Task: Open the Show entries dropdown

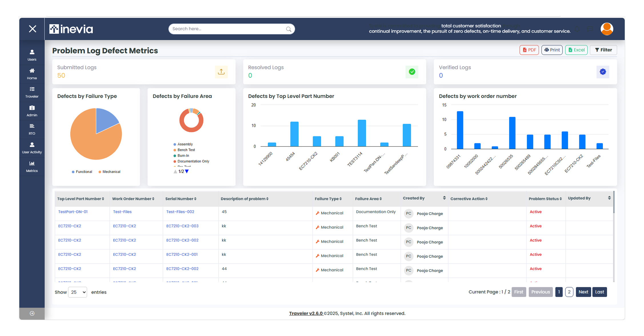Action: pos(77,292)
